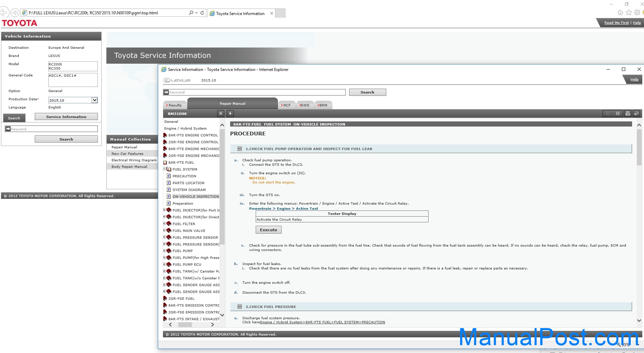Click the FUEL MAIN VALVE book icon

[169, 231]
